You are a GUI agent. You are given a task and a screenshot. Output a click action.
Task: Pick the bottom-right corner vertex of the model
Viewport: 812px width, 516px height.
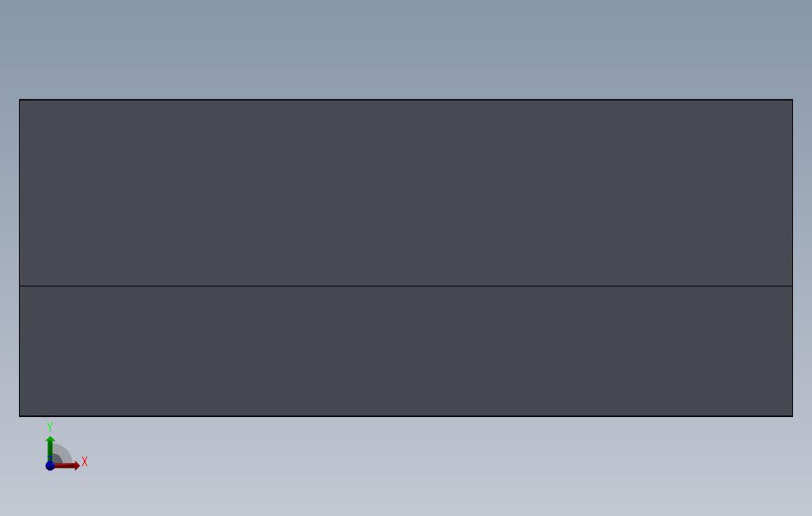pyautogui.click(x=792, y=416)
